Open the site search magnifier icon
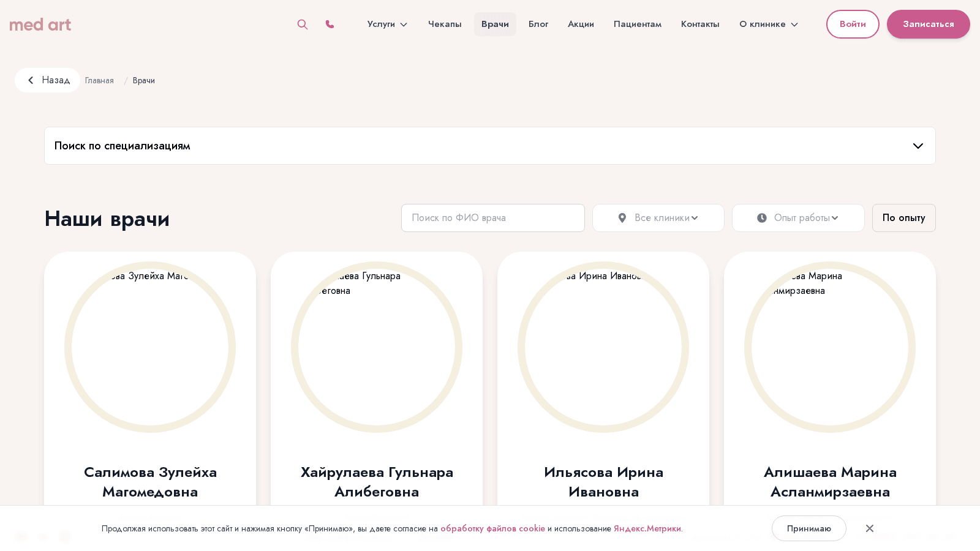 303,24
